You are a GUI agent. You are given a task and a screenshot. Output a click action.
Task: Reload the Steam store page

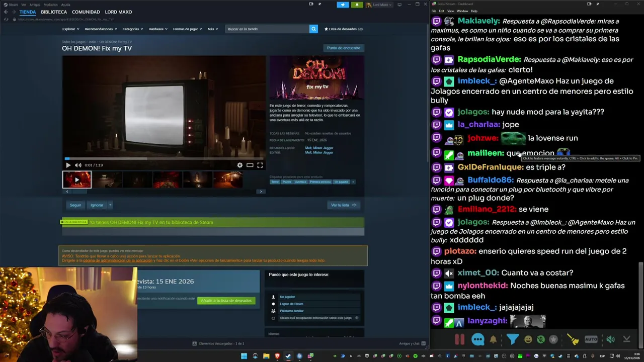(6, 19)
